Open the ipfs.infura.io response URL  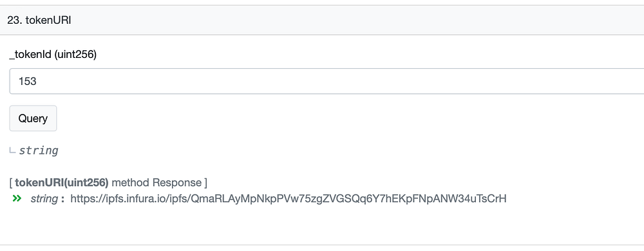click(x=289, y=199)
